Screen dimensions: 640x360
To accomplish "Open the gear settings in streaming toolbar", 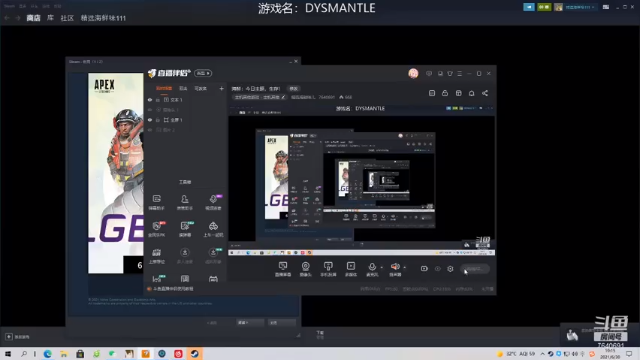I will (x=450, y=269).
